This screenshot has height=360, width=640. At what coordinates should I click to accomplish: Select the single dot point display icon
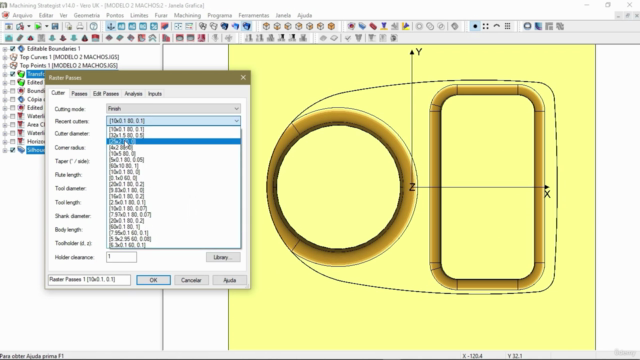tap(475, 27)
